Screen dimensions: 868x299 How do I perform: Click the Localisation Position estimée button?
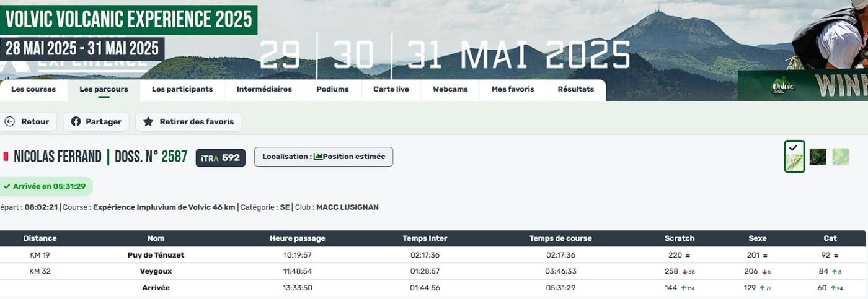[x=324, y=157]
